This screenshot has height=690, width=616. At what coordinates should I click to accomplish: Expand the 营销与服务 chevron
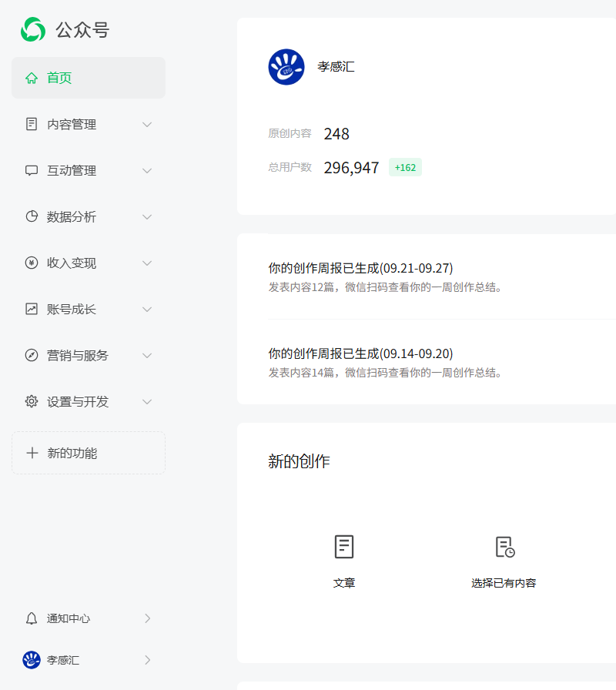[147, 356]
